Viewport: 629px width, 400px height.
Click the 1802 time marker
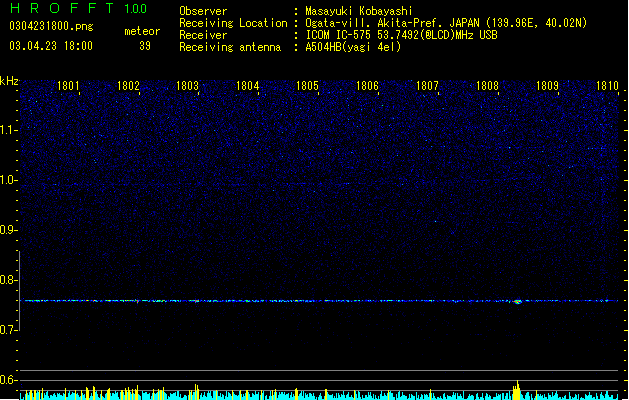[128, 86]
